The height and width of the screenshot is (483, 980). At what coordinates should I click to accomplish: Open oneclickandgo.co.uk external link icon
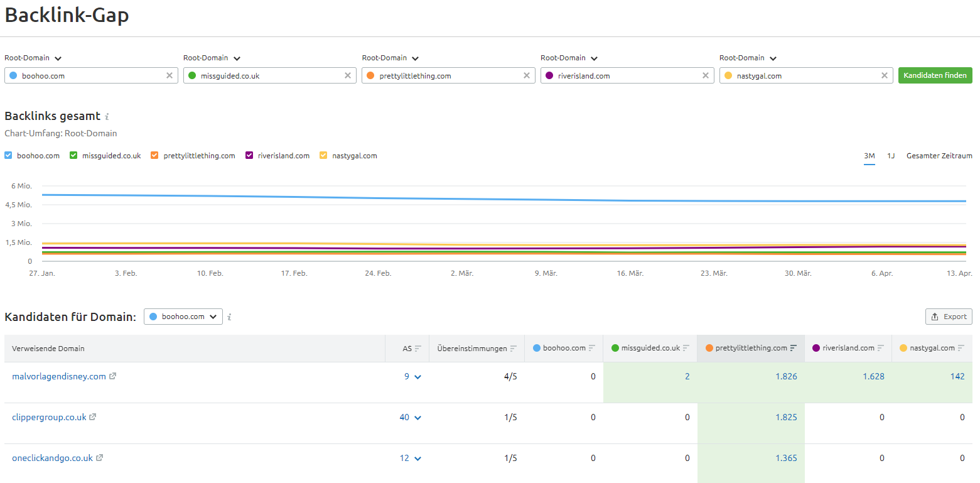[x=99, y=458]
